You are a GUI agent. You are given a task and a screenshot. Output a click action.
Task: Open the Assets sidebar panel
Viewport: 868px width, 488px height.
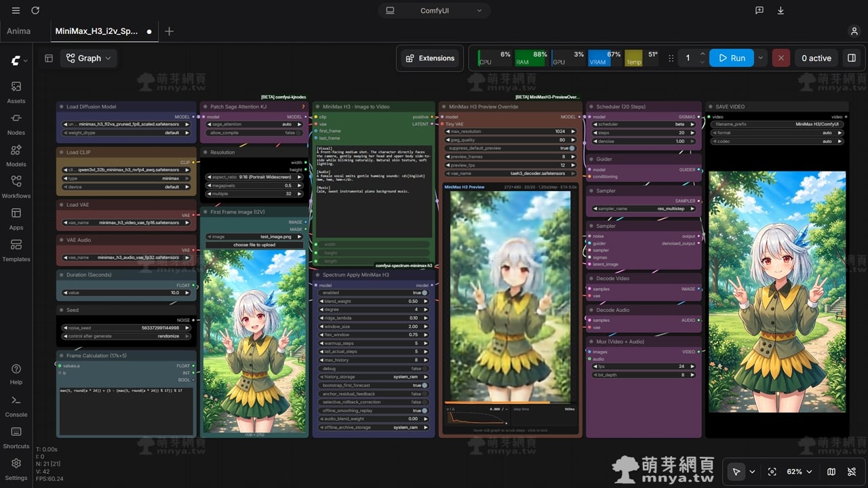16,92
